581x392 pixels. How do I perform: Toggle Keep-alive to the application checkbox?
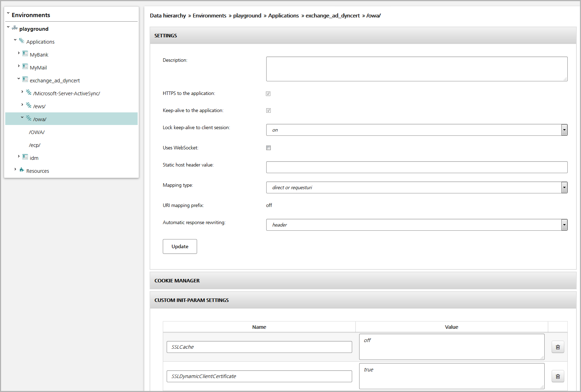click(x=268, y=110)
